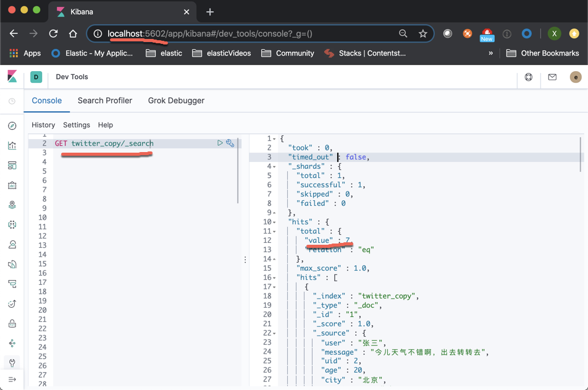
Task: Switch to the Console tab
Action: click(x=47, y=101)
